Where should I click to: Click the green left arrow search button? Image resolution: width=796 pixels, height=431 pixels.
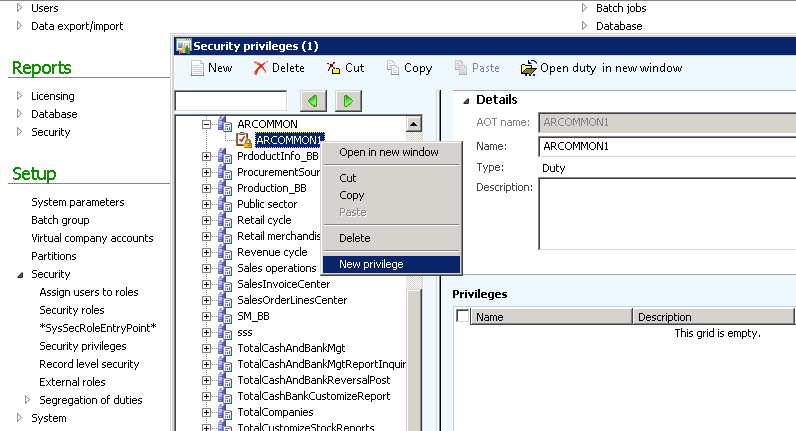313,101
